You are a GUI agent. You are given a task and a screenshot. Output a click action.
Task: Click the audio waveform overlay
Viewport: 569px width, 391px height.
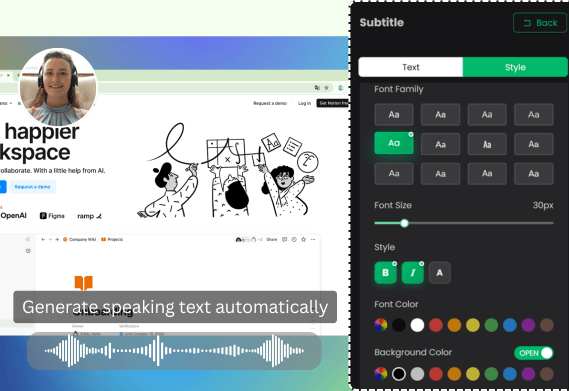pyautogui.click(x=174, y=351)
